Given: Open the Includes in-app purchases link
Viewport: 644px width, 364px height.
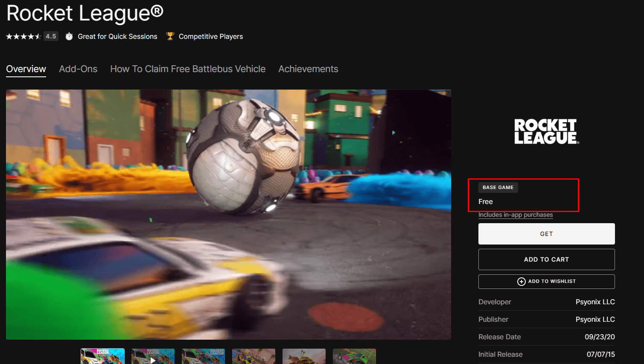Looking at the screenshot, I should pos(516,215).
